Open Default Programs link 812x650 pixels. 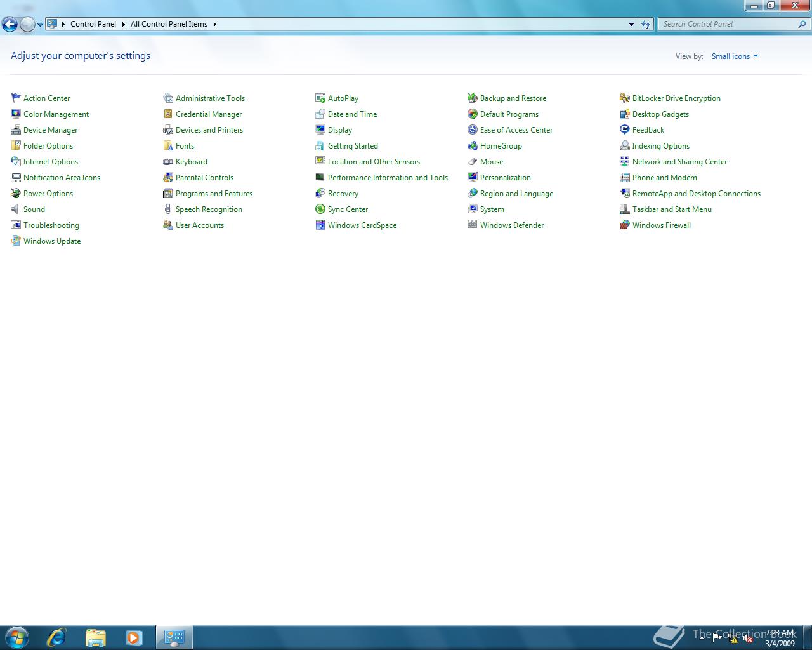pyautogui.click(x=509, y=114)
